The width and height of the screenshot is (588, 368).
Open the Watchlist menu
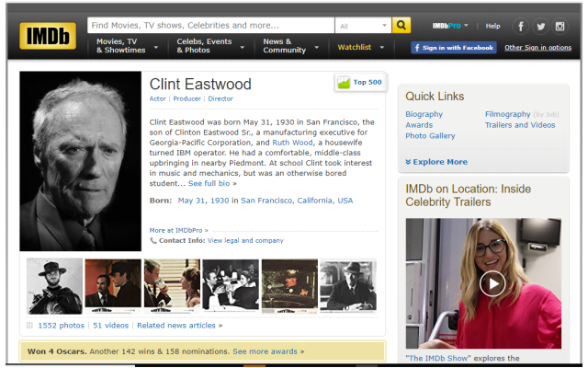[355, 47]
